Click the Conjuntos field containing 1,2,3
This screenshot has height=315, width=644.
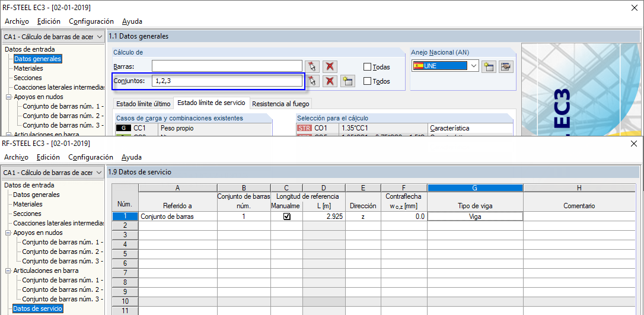(x=227, y=81)
